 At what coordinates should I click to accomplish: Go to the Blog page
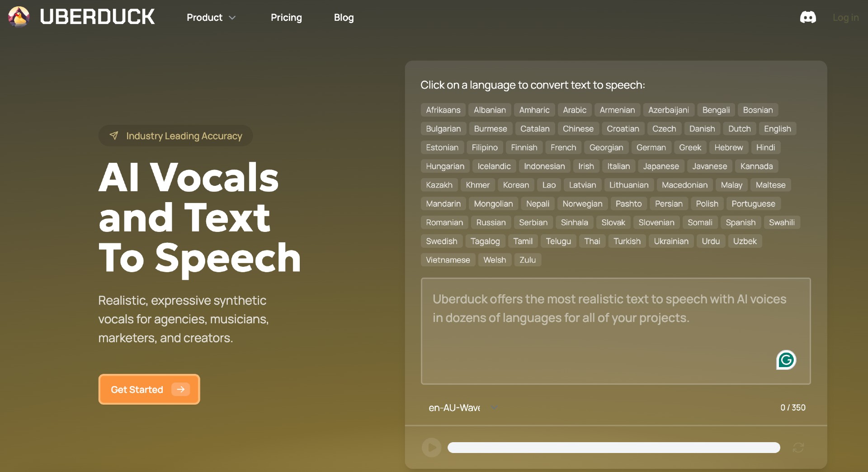coord(344,18)
